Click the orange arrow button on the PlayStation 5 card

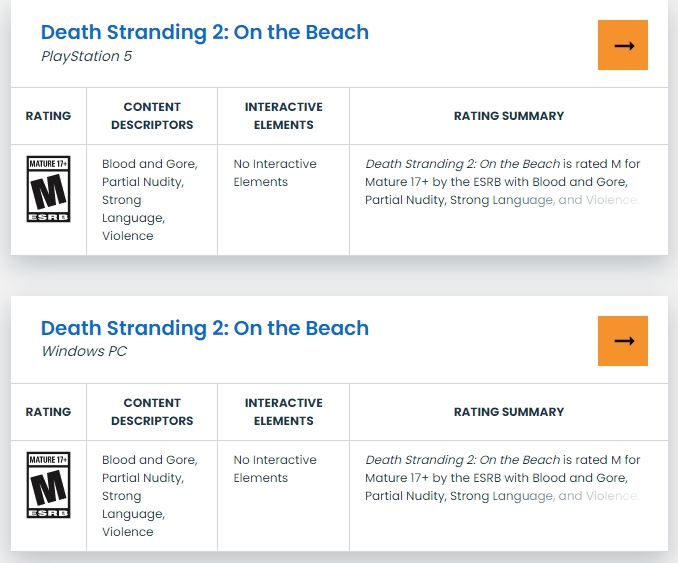[623, 45]
